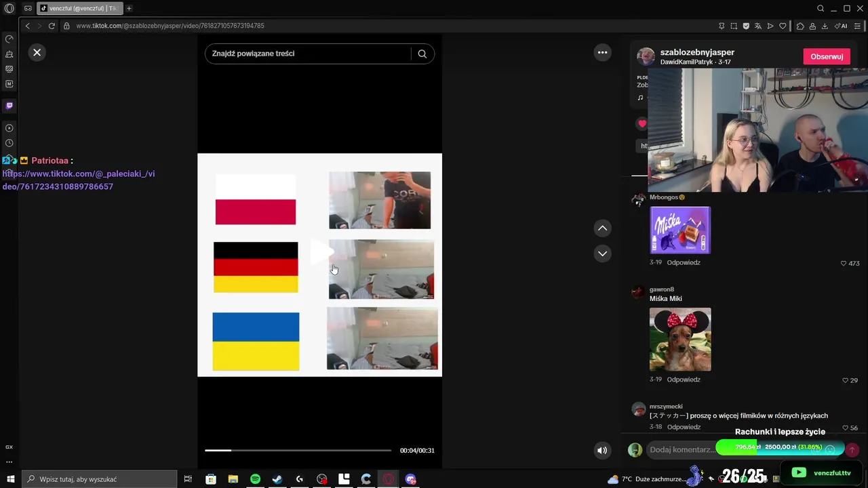Open szablozebnyjasper profile name
Image resolution: width=868 pixels, height=488 pixels.
coord(697,52)
